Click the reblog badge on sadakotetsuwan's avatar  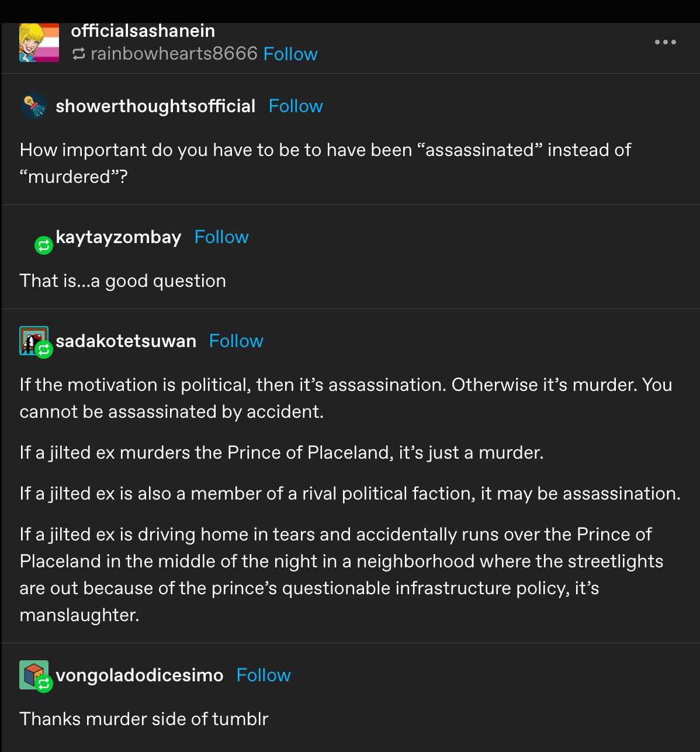[43, 351]
